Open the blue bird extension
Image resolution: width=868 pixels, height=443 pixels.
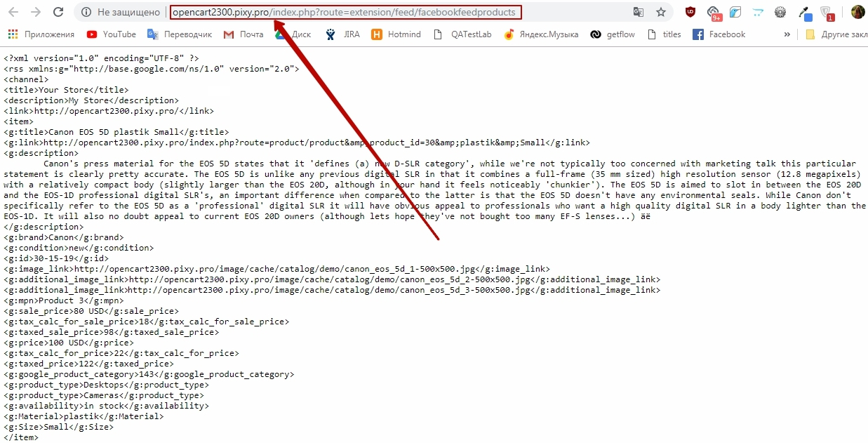[x=735, y=12]
